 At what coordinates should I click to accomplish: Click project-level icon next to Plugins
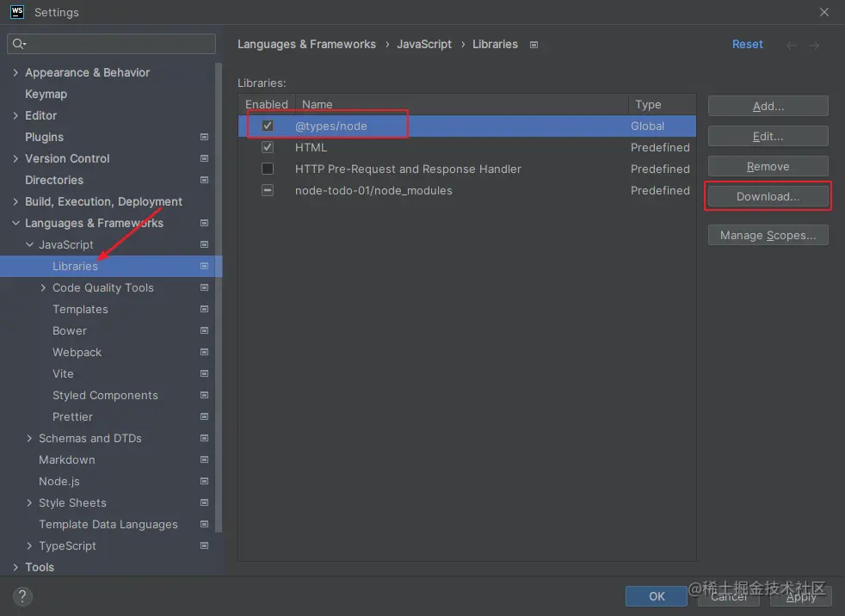pos(204,137)
